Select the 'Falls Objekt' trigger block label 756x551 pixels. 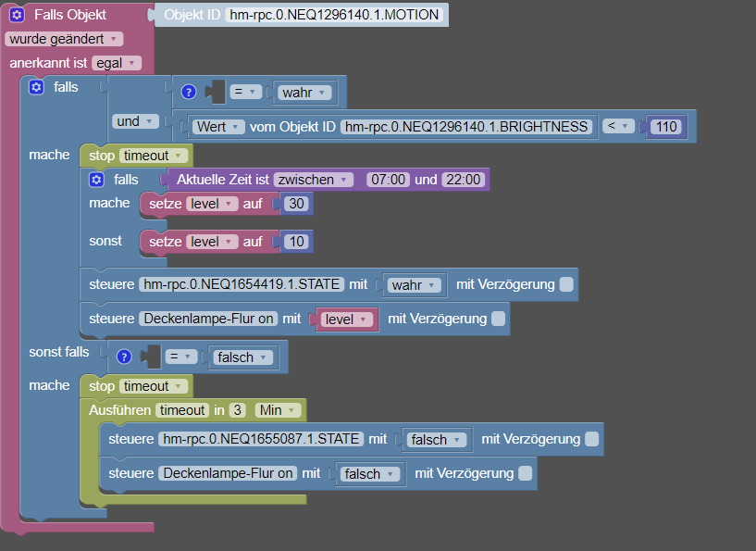70,15
